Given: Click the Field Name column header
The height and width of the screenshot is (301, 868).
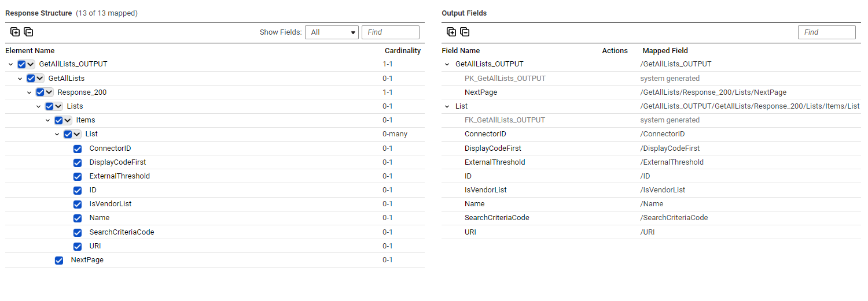Looking at the screenshot, I should (461, 51).
